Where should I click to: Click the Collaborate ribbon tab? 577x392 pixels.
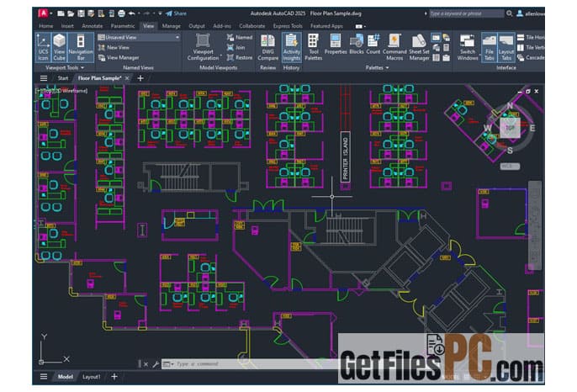pos(251,26)
